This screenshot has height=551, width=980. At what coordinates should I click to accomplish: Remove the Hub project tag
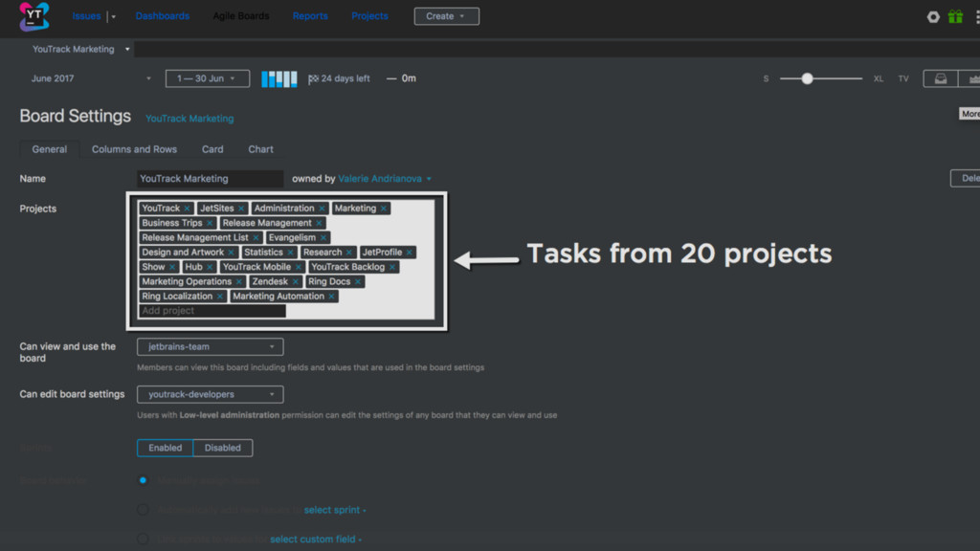(x=210, y=267)
